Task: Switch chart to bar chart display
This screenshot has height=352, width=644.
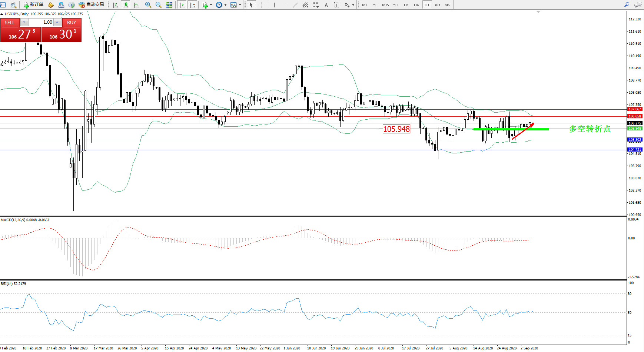Action: [x=115, y=5]
